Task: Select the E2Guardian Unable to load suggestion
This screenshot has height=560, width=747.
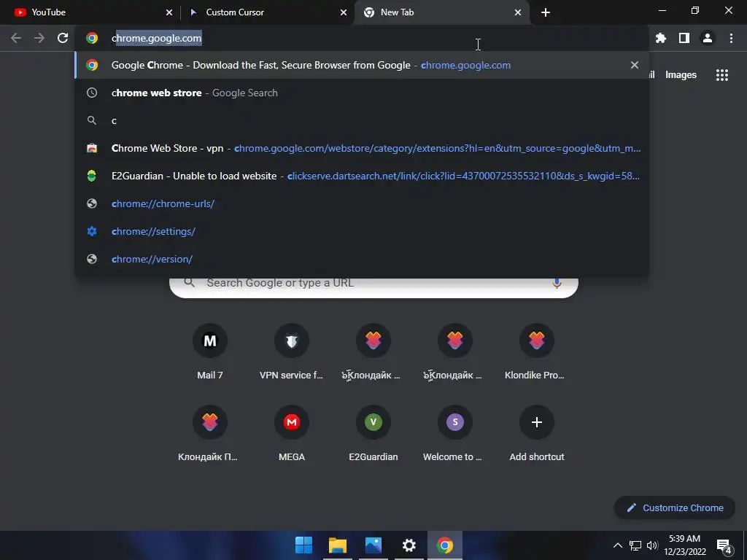Action: 362,176
